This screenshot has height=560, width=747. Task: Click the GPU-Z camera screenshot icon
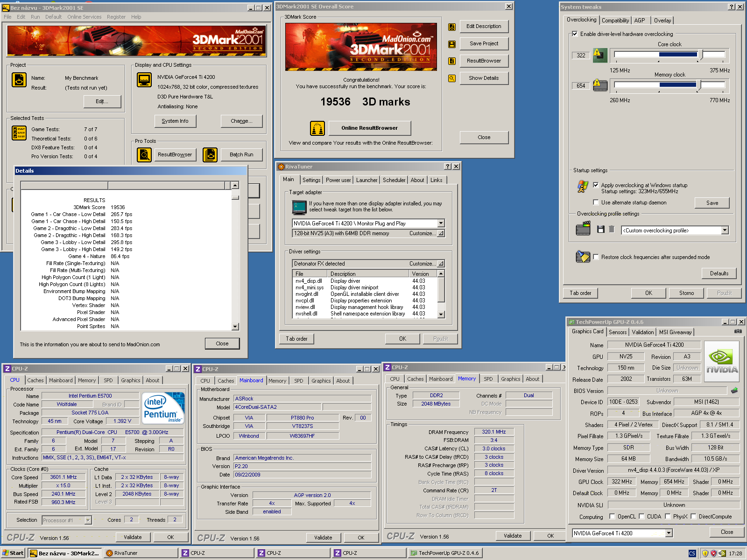(738, 331)
